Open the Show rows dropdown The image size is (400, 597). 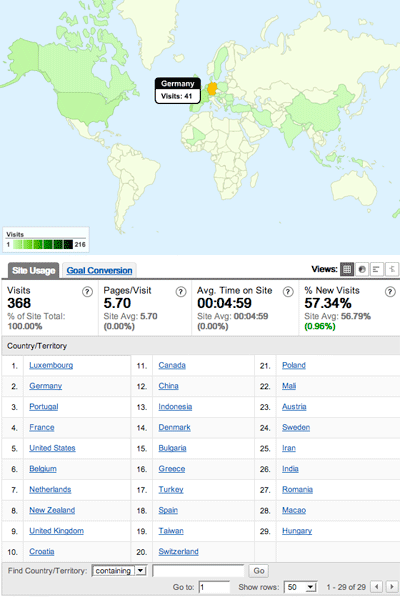tap(301, 587)
